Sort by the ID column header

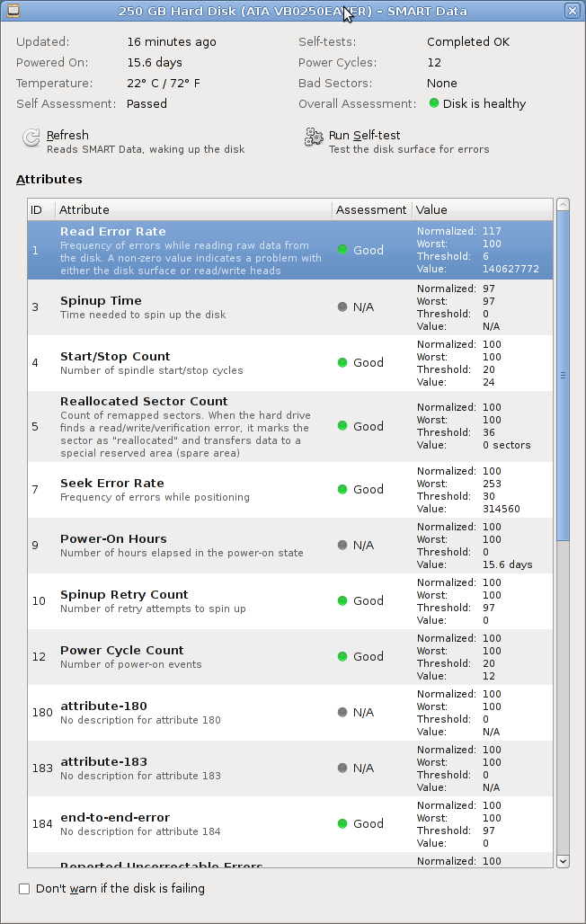click(41, 209)
